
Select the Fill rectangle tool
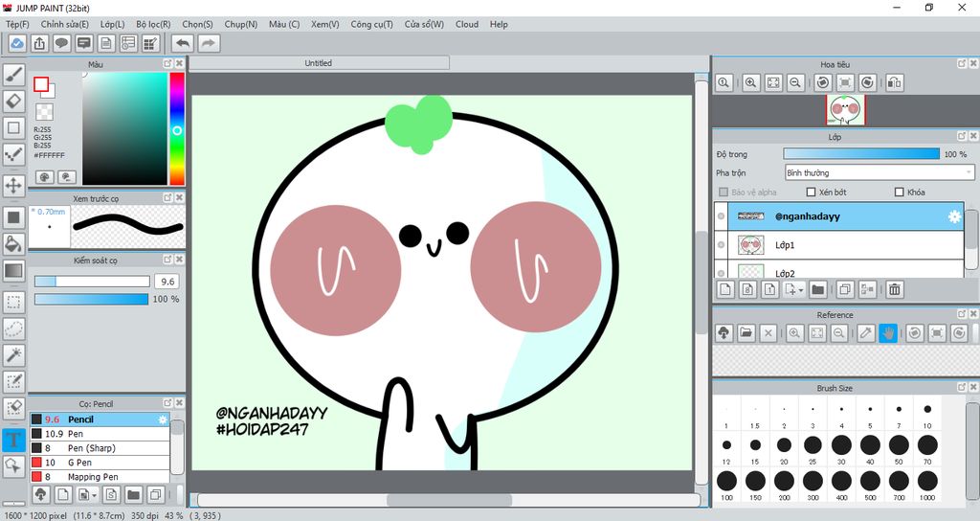[x=13, y=217]
